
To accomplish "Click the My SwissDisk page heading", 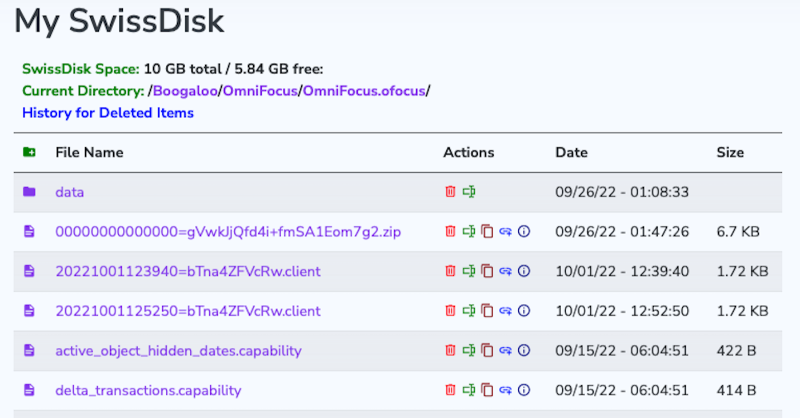I will click(x=119, y=21).
